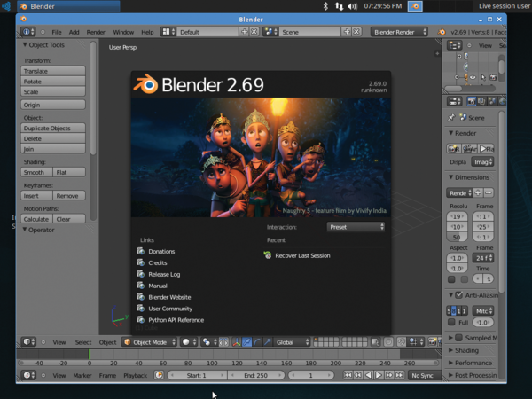Open the Select menu in 3D view header
The width and height of the screenshot is (532, 399).
point(83,342)
